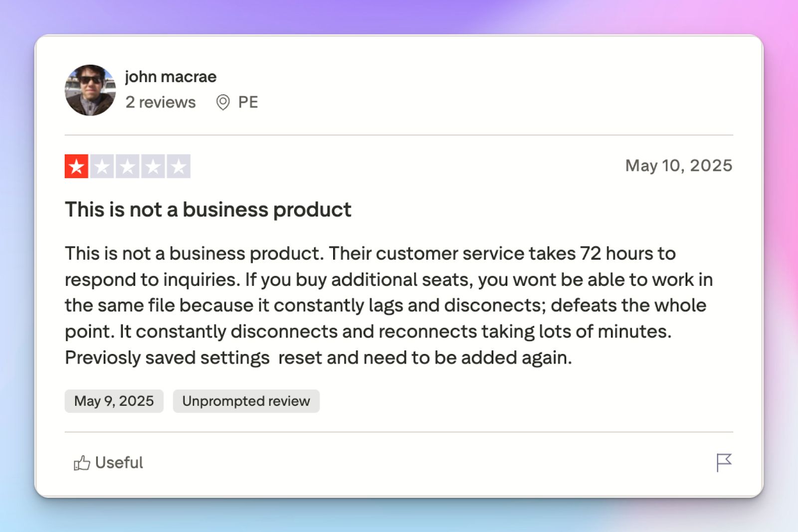Click the fourth grey rating star

pos(153,167)
